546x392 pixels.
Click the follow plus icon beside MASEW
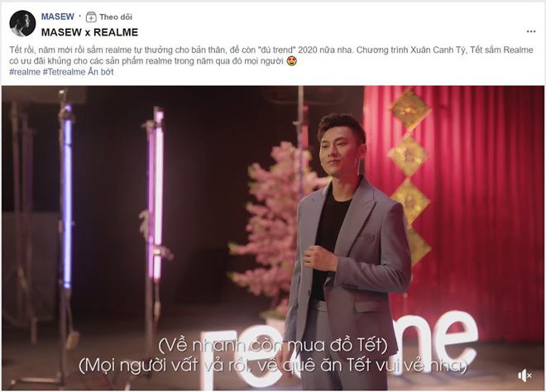[x=91, y=17]
